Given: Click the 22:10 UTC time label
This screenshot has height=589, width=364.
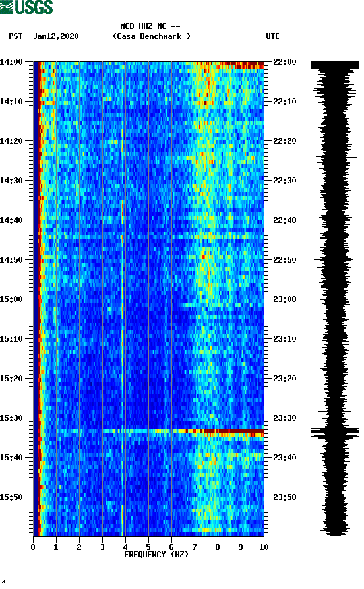Looking at the screenshot, I should [285, 102].
